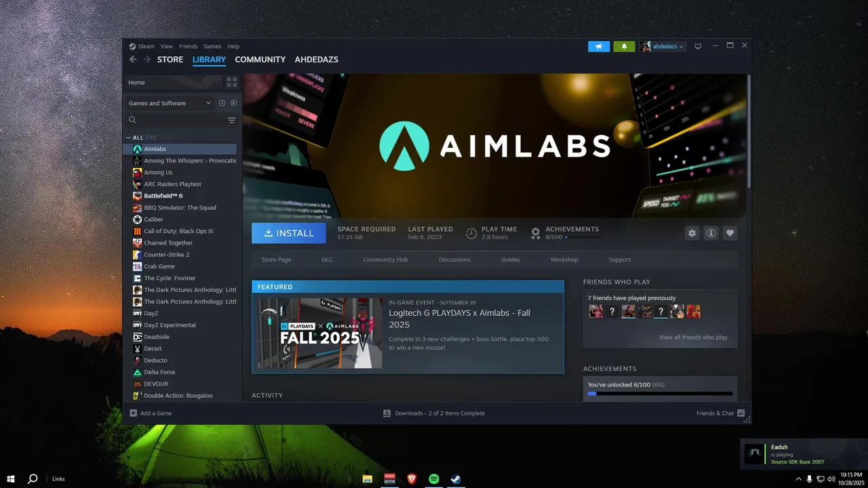Viewport: 868px width, 488px height.
Task: Click the achievements gear icon
Action: click(535, 233)
